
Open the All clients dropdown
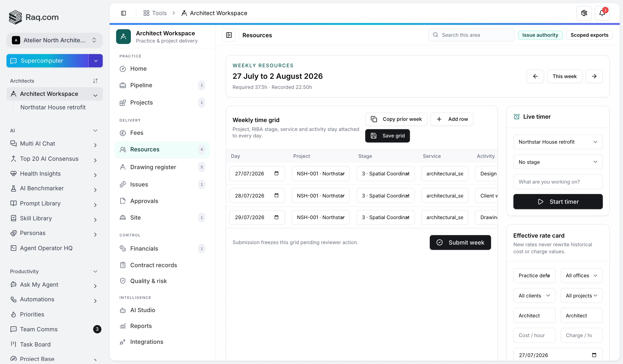pyautogui.click(x=534, y=296)
